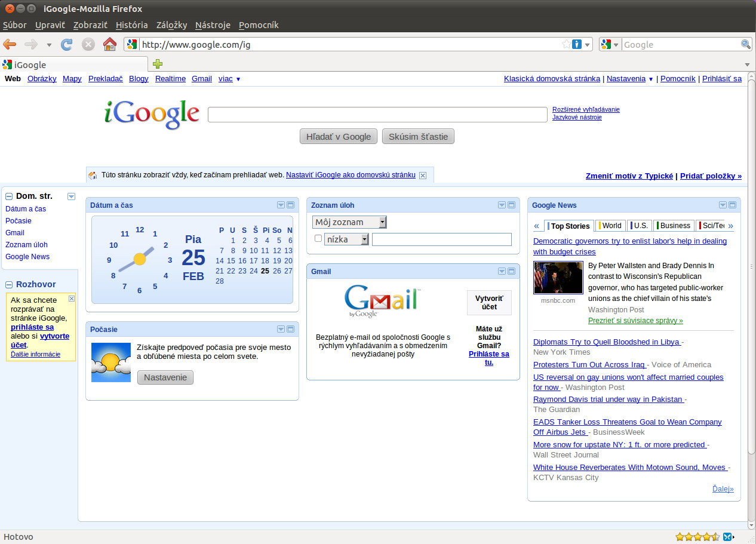
Task: Click the star rating in status bar
Action: [x=697, y=537]
